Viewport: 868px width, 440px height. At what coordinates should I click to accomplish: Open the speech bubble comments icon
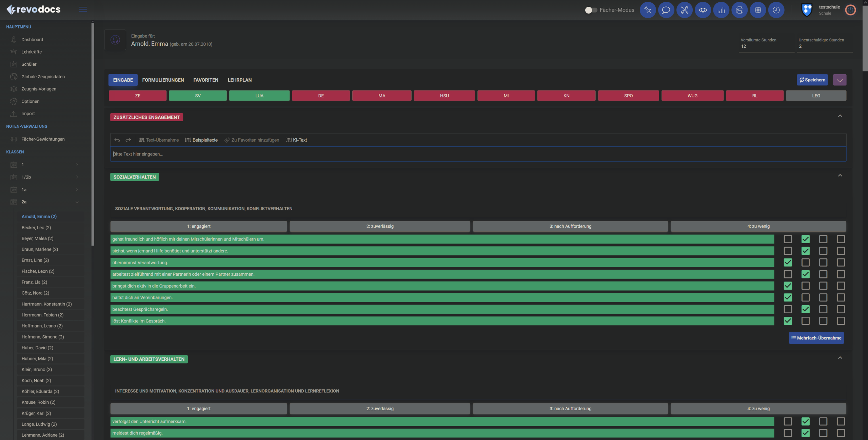[666, 10]
